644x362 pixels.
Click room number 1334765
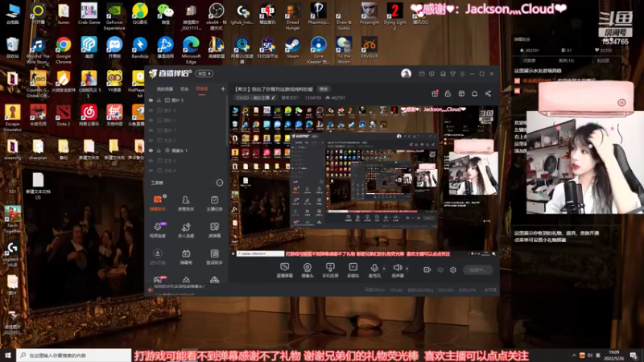click(313, 97)
